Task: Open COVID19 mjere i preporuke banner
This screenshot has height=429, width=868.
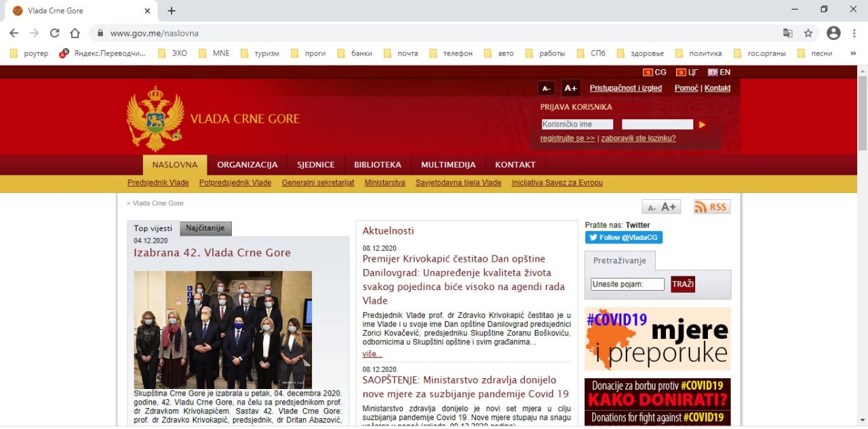Action: click(x=658, y=339)
